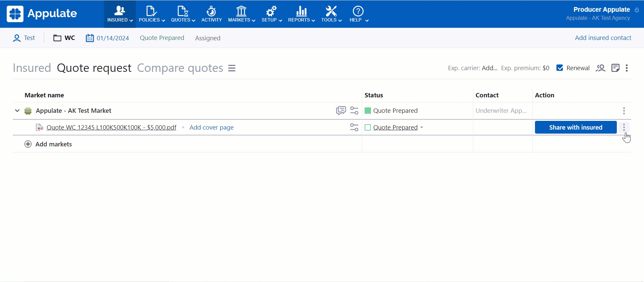Click settings sliders icon in market row
Image resolution: width=644 pixels, height=282 pixels.
pos(354,110)
